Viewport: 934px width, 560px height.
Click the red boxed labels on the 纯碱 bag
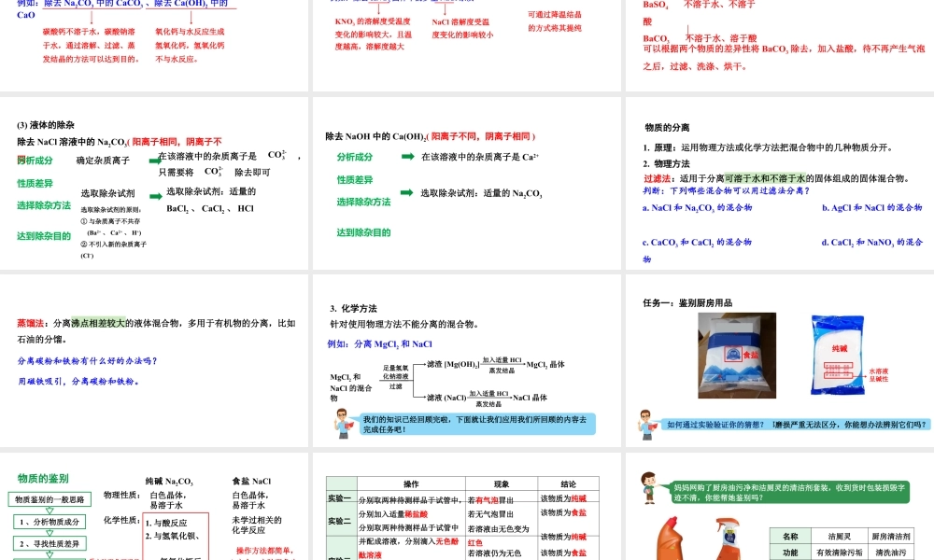click(839, 368)
